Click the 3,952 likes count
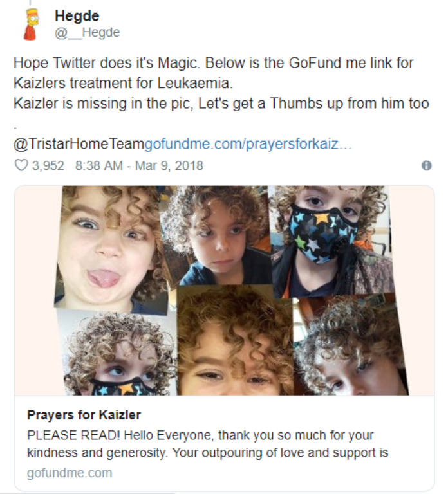This screenshot has width=448, height=494. pyautogui.click(x=48, y=165)
